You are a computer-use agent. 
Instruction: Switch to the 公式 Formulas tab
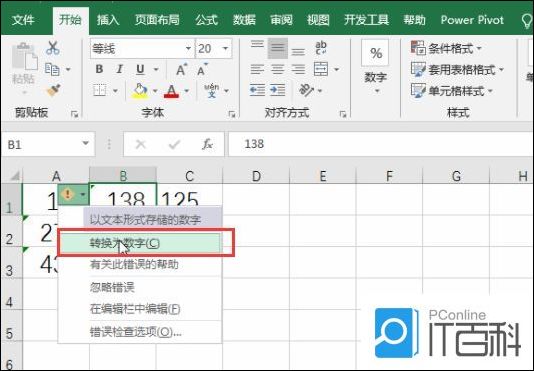pos(206,20)
